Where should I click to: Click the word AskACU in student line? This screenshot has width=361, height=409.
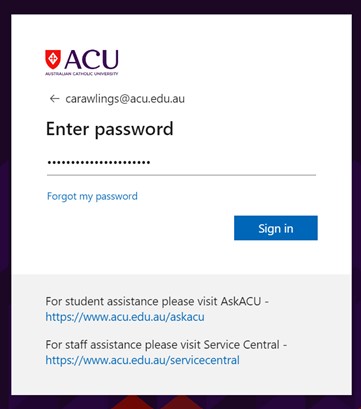click(x=241, y=301)
